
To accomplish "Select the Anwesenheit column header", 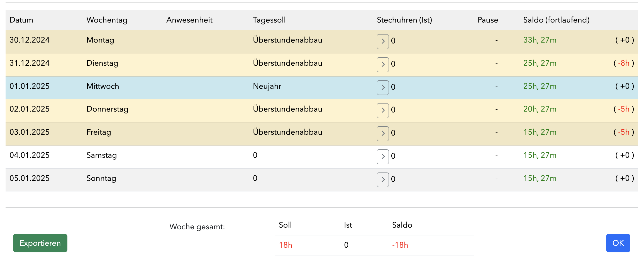I will (x=189, y=20).
